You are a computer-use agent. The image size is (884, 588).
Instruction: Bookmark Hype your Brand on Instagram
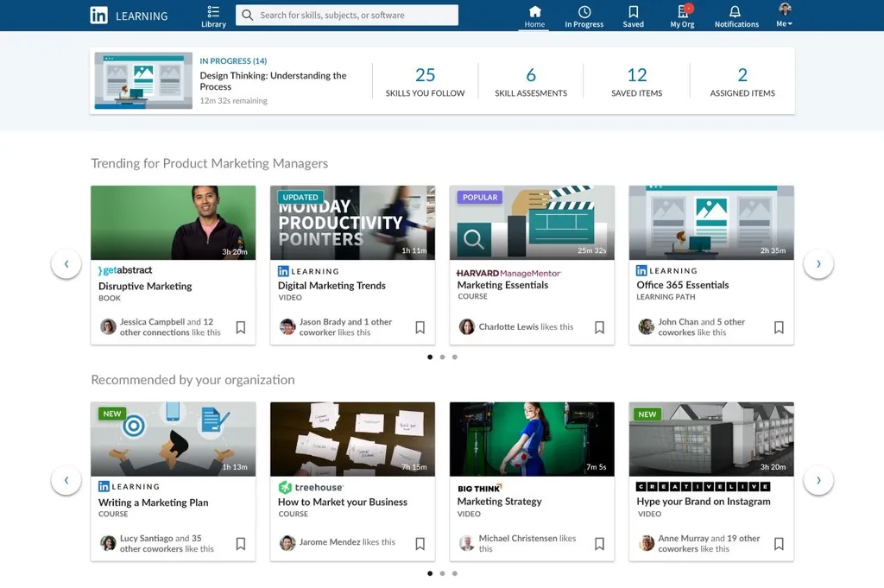(779, 544)
